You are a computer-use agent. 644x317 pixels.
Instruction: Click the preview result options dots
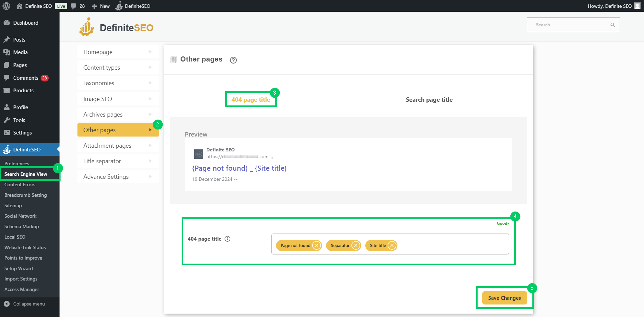(272, 157)
